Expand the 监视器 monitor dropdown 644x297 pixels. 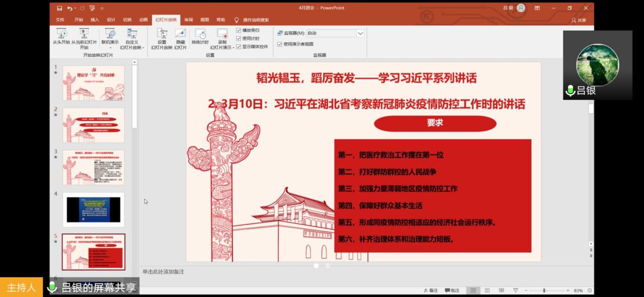(360, 33)
